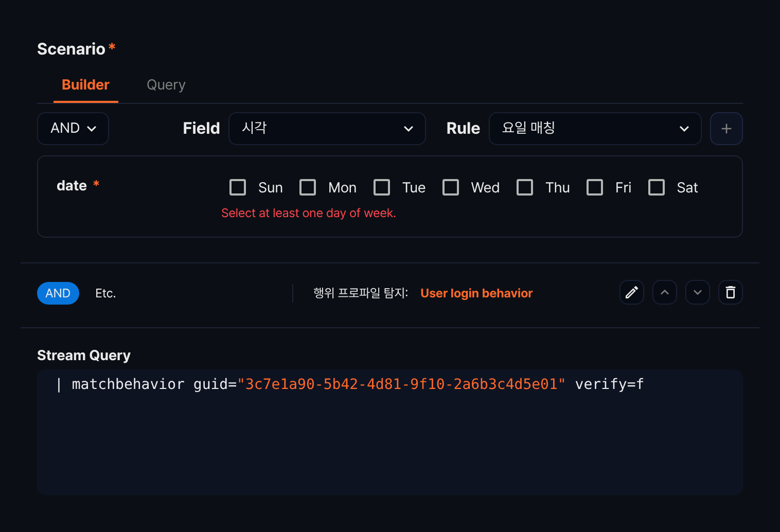Screen dimensions: 780x532
Task: Check the Tue checkbox
Action: click(x=382, y=187)
